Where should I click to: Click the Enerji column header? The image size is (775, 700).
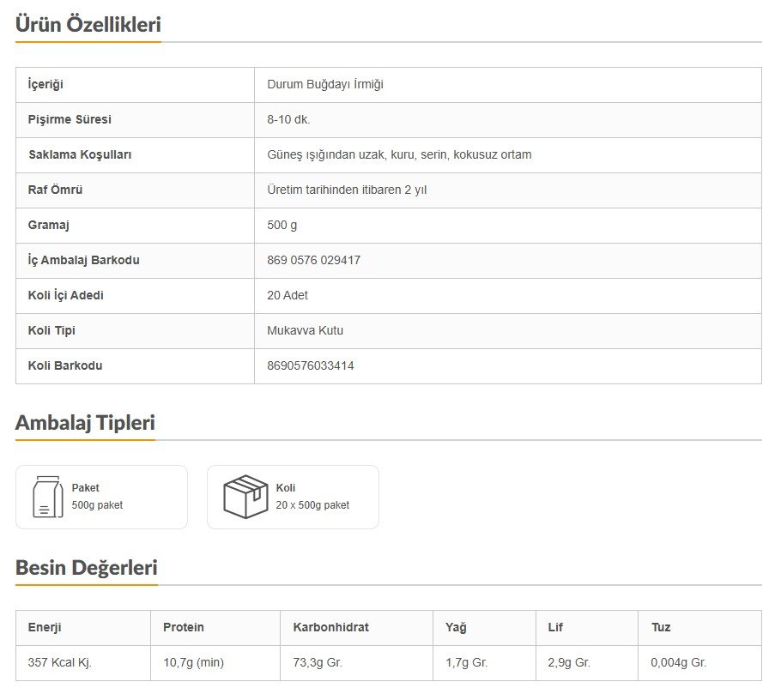[45, 627]
